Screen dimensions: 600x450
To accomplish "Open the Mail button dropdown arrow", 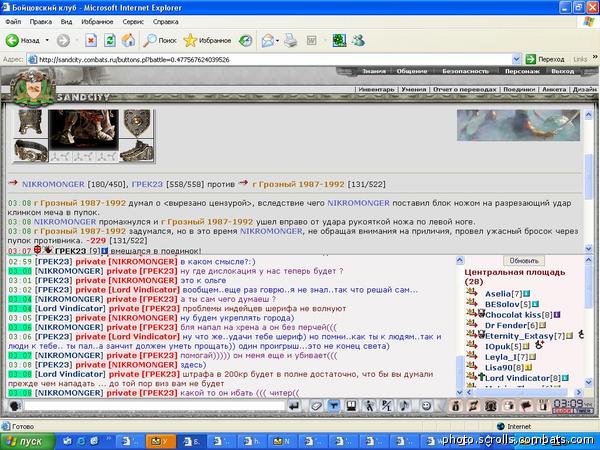I will coord(277,40).
